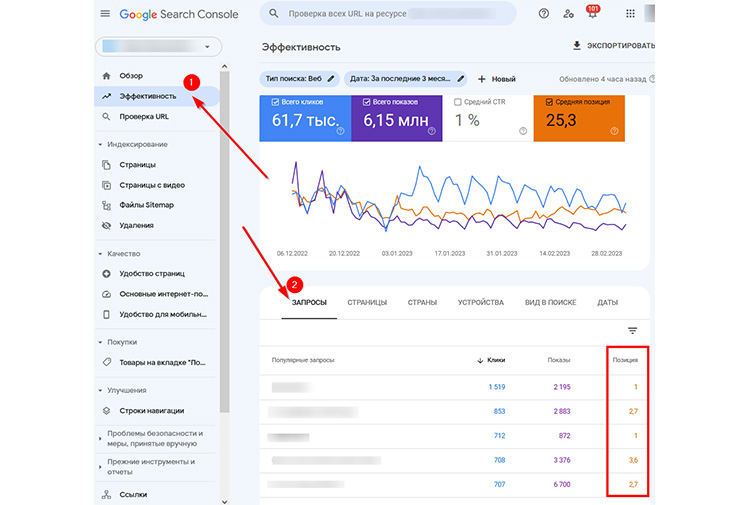Toggle the Средний CTR metric checkbox

click(x=458, y=102)
